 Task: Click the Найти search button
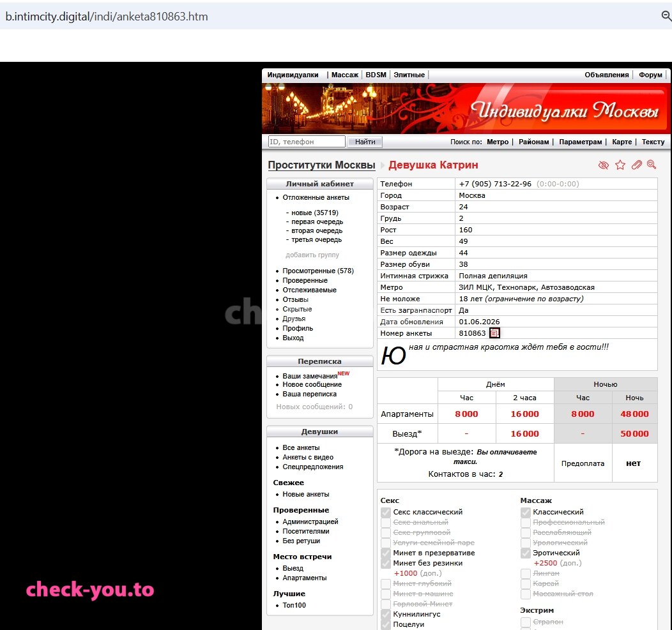tap(365, 142)
